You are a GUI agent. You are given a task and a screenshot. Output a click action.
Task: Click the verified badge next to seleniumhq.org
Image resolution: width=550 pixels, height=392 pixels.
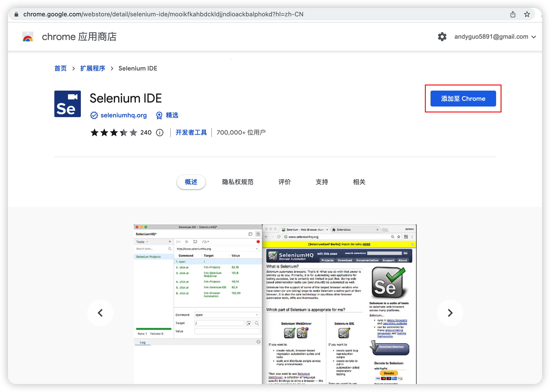point(94,115)
